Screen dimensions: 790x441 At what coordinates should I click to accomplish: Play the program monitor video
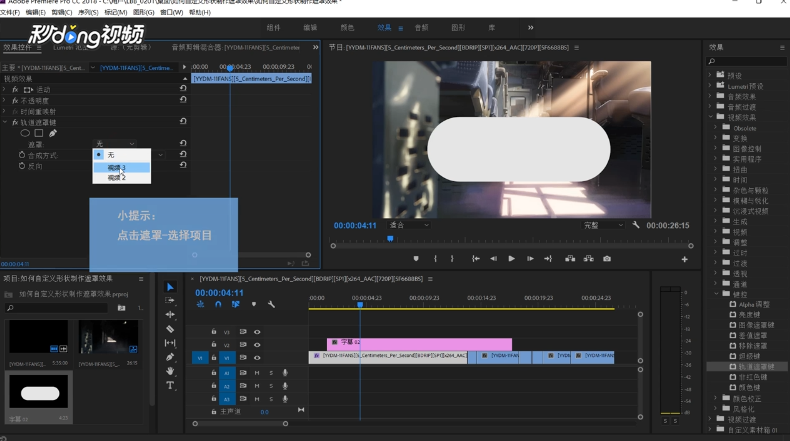pos(511,259)
